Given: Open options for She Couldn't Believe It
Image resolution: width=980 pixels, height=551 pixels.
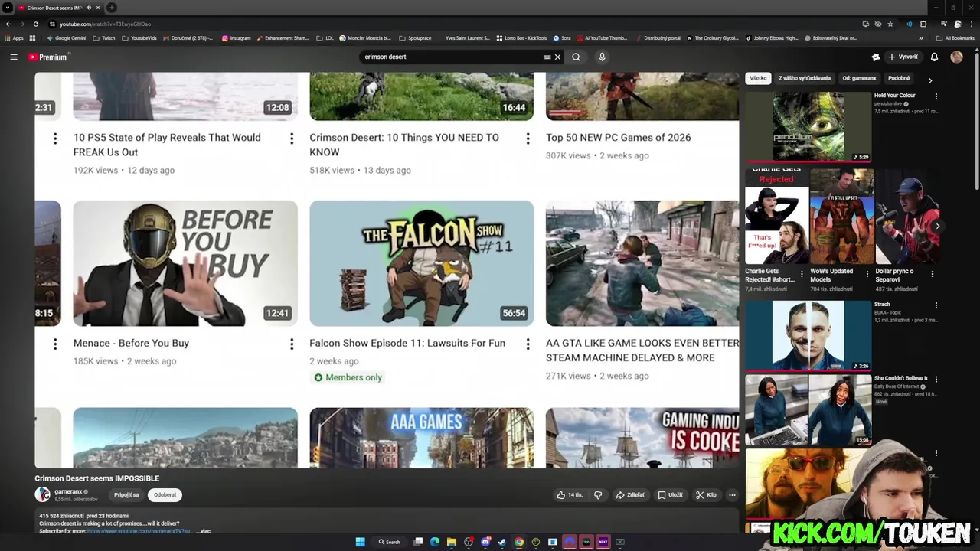Looking at the screenshot, I should point(936,380).
